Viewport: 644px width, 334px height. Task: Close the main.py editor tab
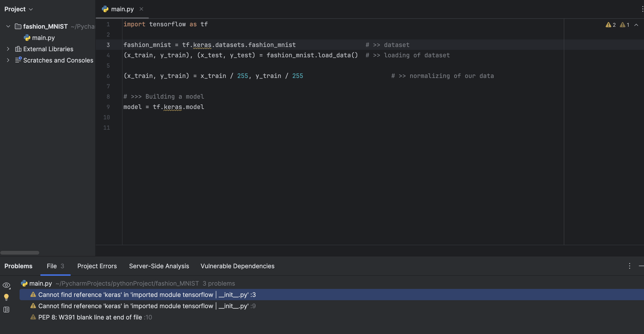coord(141,9)
